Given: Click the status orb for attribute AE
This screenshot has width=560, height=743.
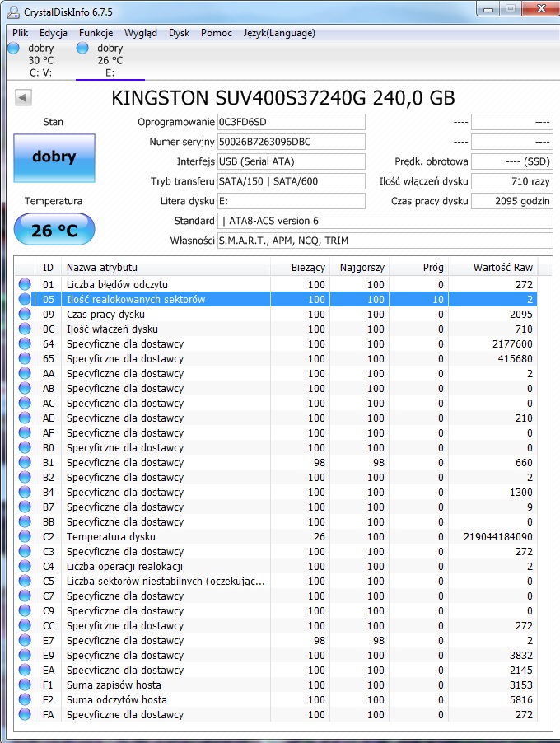Looking at the screenshot, I should point(25,418).
